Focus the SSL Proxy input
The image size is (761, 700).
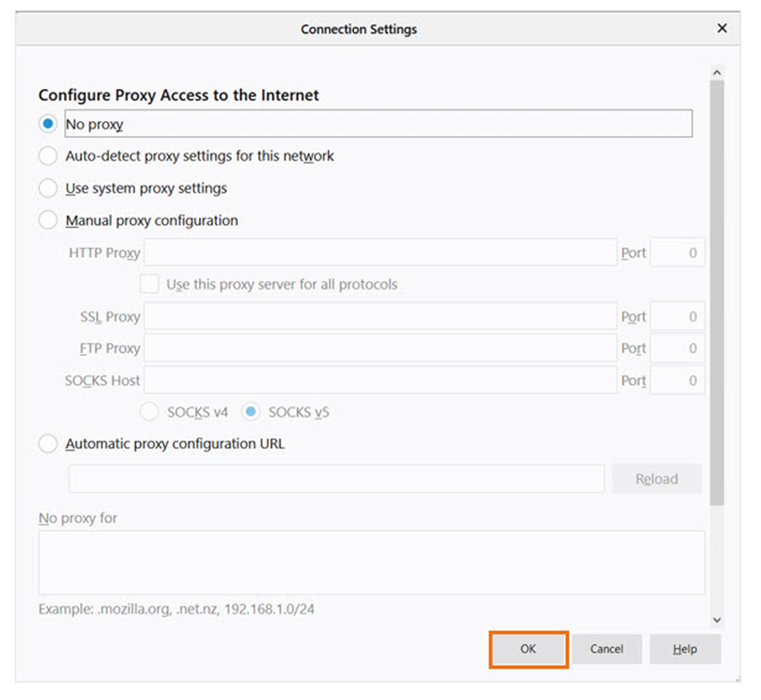380,316
